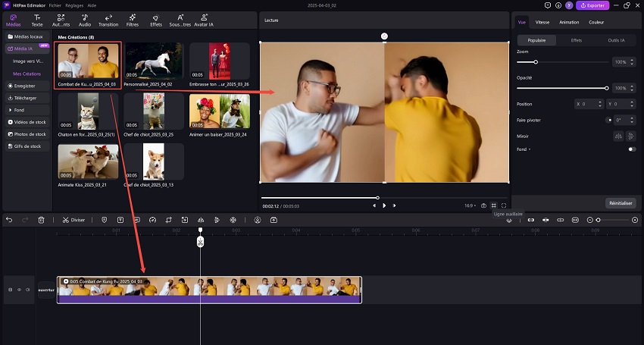Adjust rotation angle stepper arrows
Screen dimensions: 644x345
coord(632,120)
